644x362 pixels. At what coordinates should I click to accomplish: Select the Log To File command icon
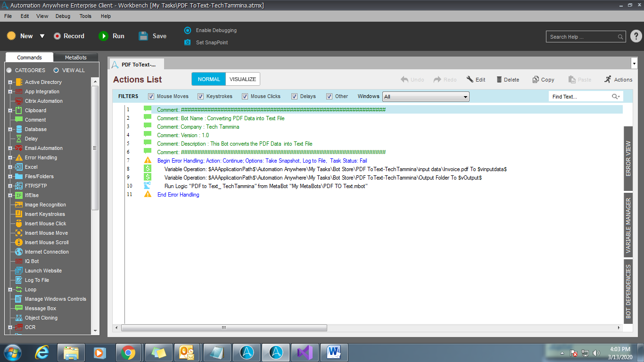[19, 280]
